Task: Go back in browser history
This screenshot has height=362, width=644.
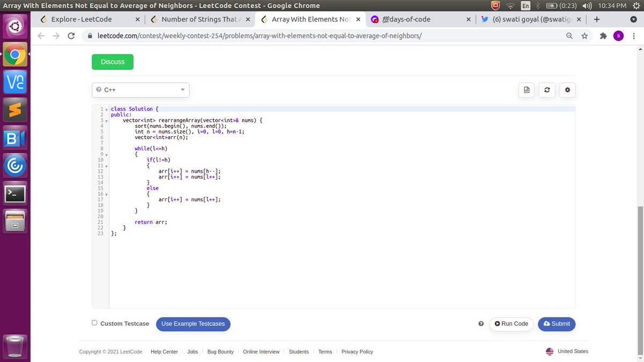Action: pos(41,36)
